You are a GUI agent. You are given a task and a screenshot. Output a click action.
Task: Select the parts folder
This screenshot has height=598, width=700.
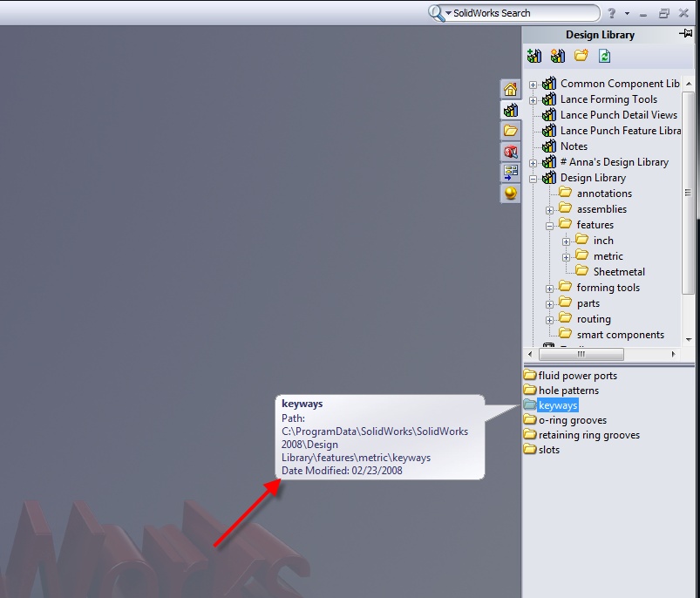tap(588, 303)
